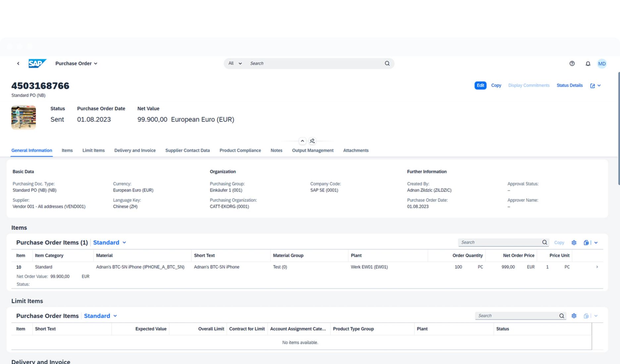
Task: Open Status Details
Action: [569, 85]
